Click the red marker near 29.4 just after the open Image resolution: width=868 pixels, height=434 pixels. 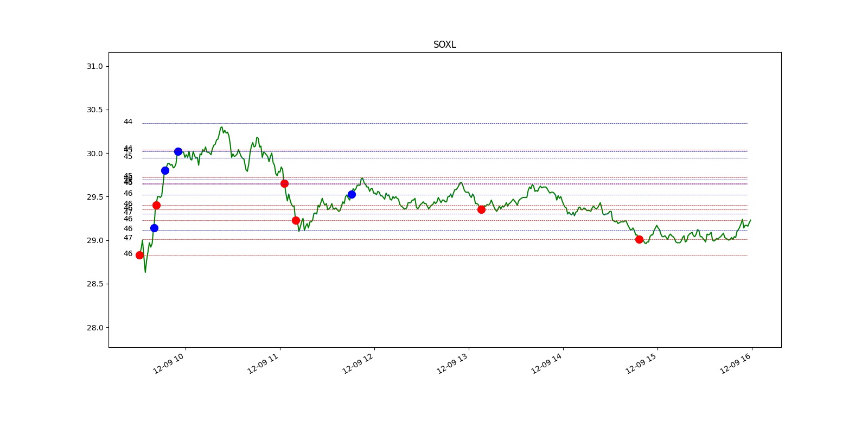(156, 205)
